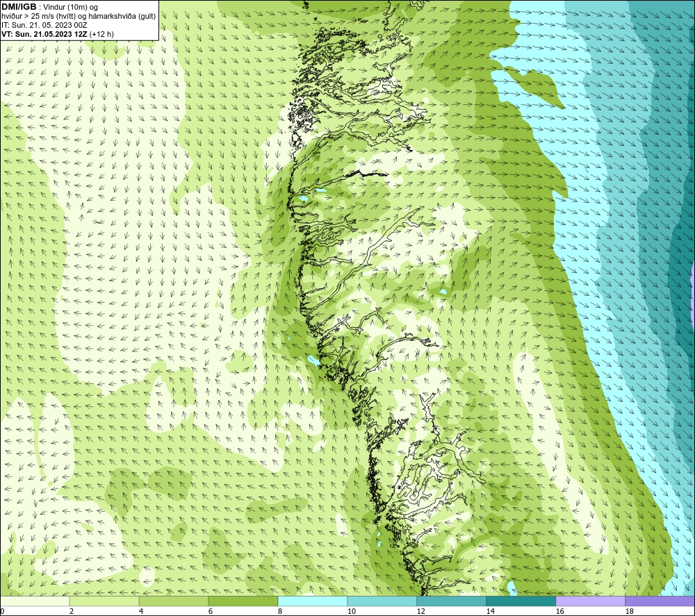Select the 18+ m/s purple swatch
The height and width of the screenshot is (616, 695).
coord(660,601)
